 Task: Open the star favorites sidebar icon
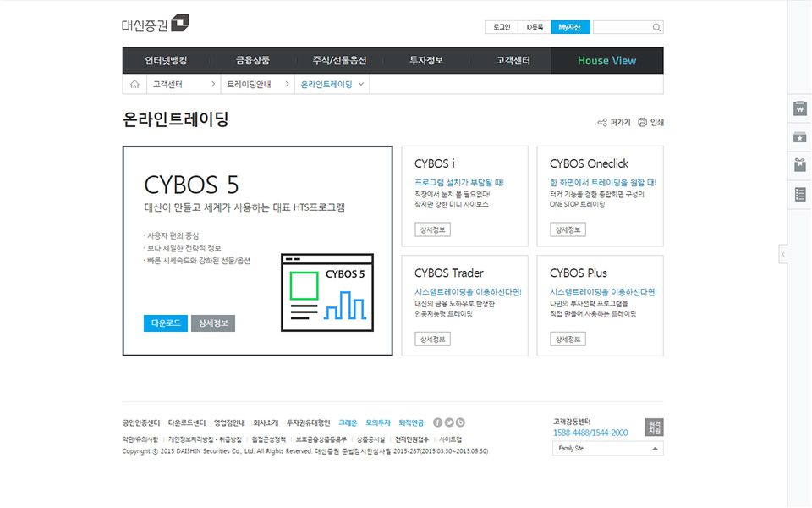coord(800,137)
